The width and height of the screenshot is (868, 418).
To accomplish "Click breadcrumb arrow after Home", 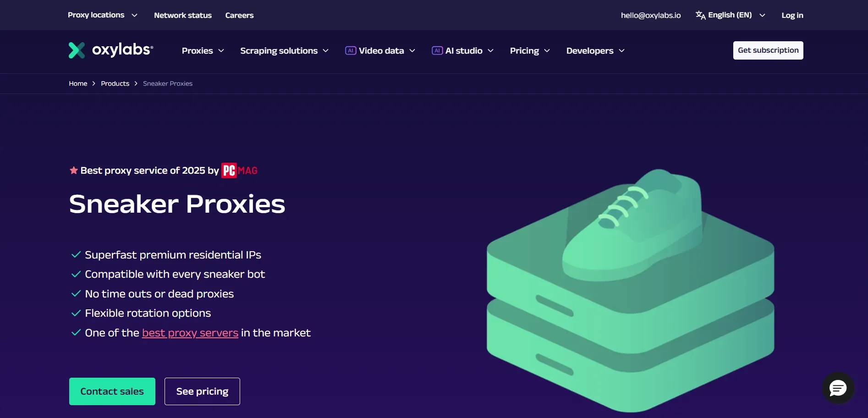I will (94, 83).
